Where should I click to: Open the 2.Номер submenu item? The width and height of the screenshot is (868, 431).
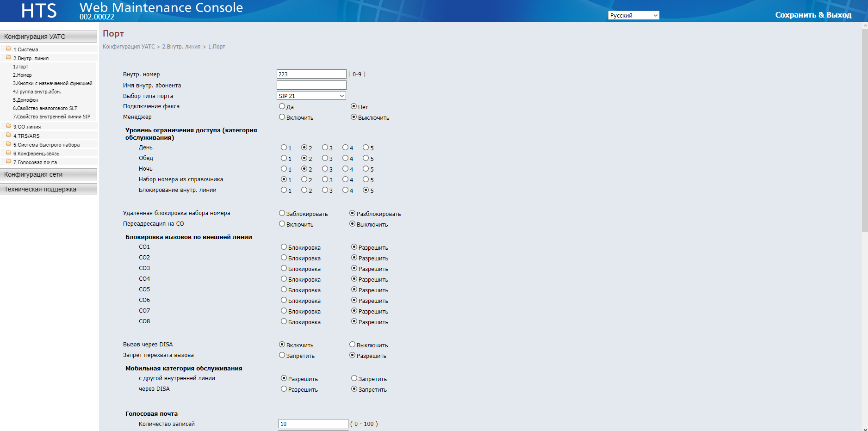click(x=22, y=75)
